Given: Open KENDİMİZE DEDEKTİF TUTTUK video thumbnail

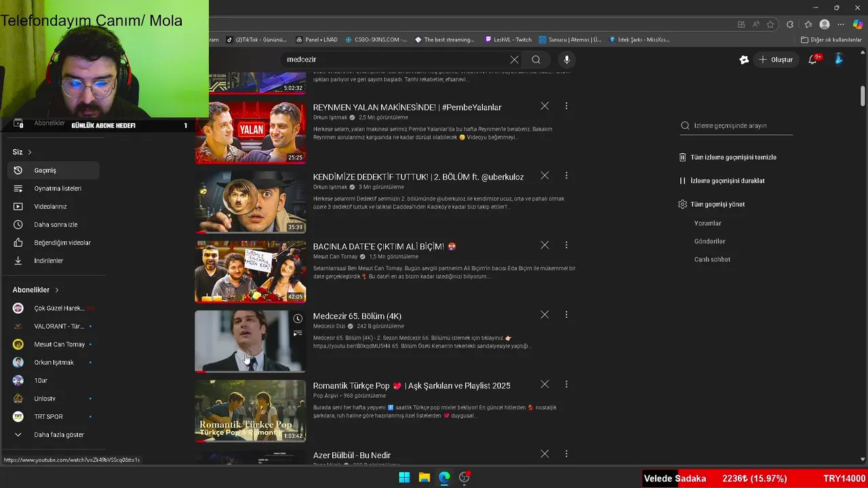Looking at the screenshot, I should tap(250, 202).
